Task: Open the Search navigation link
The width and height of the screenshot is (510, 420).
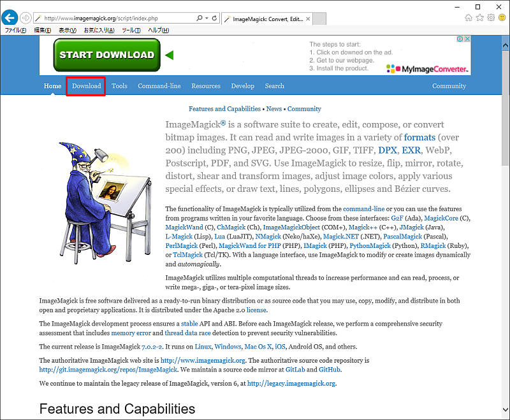Action: [x=275, y=86]
